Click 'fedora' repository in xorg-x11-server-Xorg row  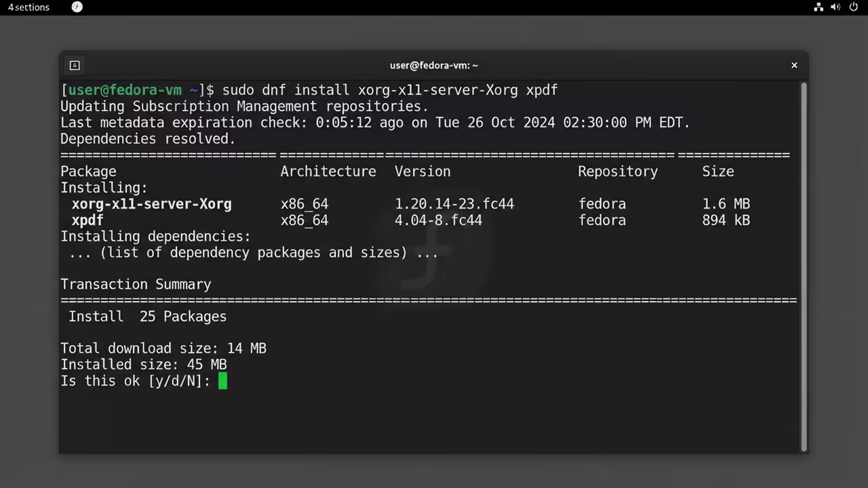pos(602,204)
